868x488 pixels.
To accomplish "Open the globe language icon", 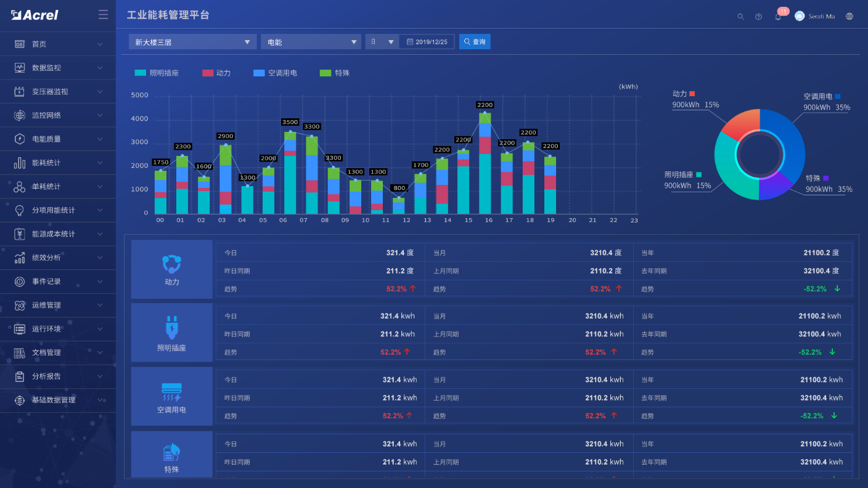I will 850,17.
